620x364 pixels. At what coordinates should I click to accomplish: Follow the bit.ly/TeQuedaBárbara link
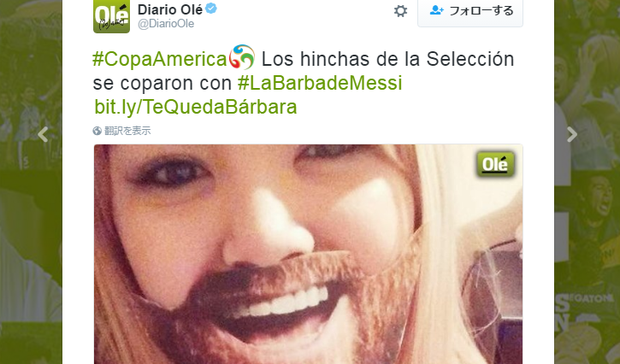195,107
